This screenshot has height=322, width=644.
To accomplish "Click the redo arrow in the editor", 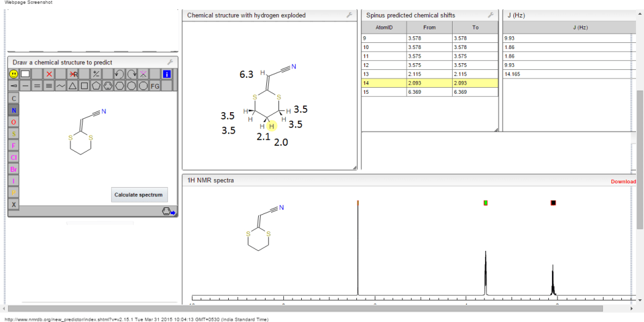I will coord(131,74).
